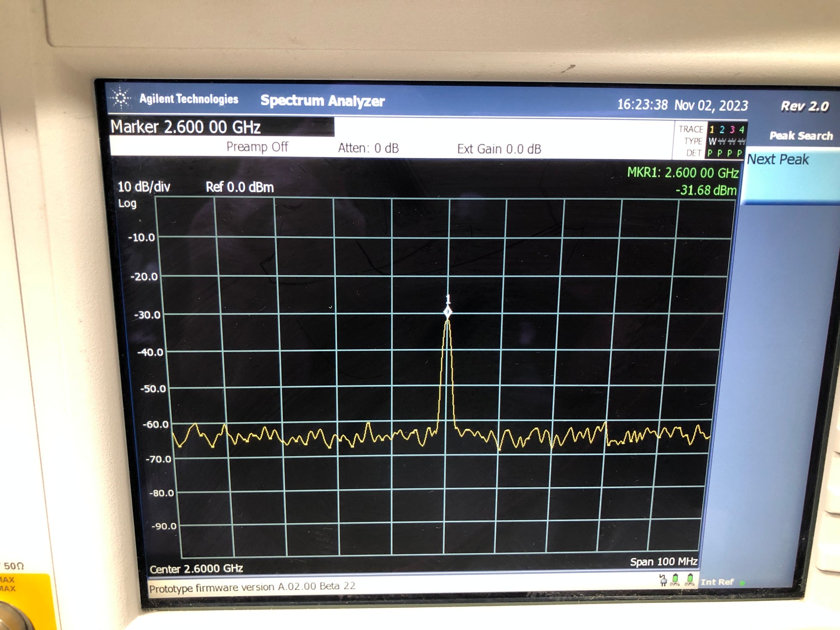The width and height of the screenshot is (840, 630).
Task: Select the Marker 2.600 00 GHz entry field
Action: point(221,127)
